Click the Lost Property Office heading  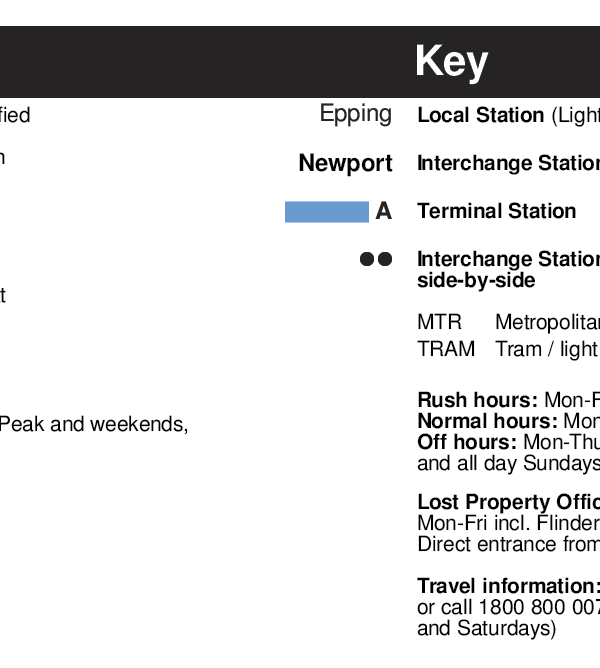point(509,502)
